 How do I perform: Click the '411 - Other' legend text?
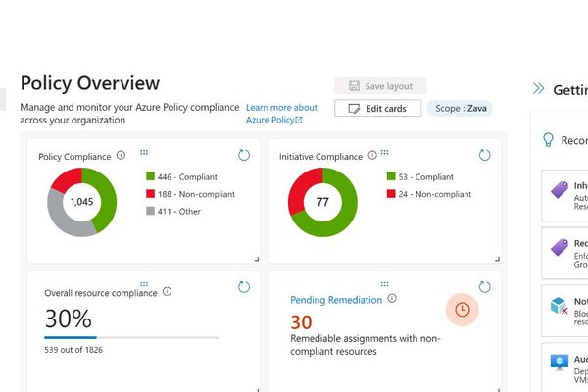[179, 212]
